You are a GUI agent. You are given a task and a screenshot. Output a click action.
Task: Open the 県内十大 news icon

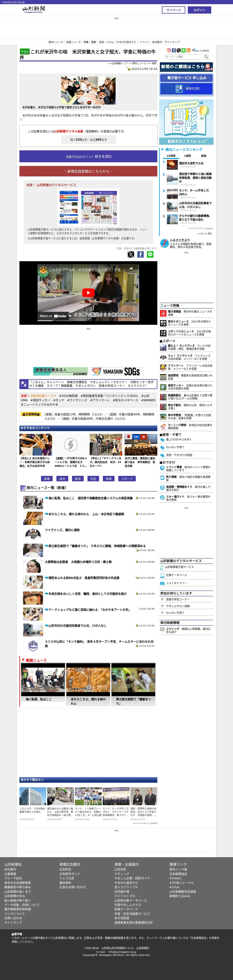click(163, 323)
